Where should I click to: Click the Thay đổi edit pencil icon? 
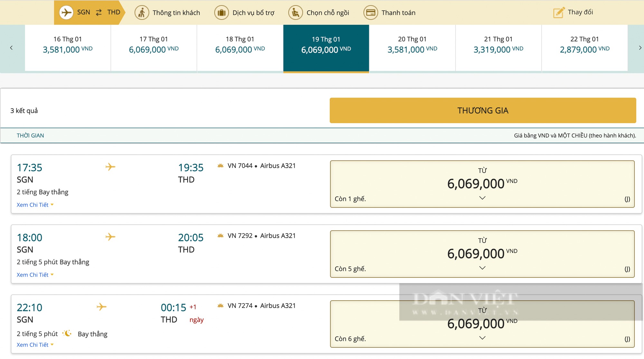click(x=559, y=13)
